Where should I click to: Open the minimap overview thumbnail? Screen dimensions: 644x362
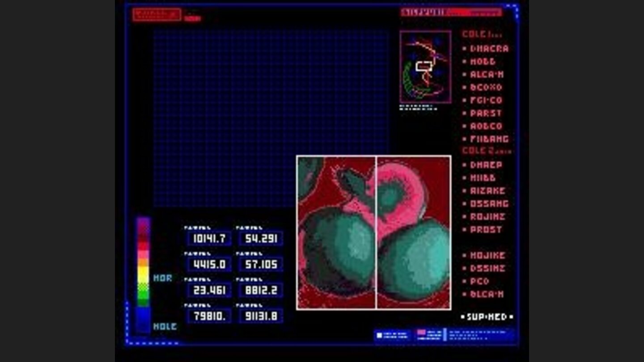point(425,67)
